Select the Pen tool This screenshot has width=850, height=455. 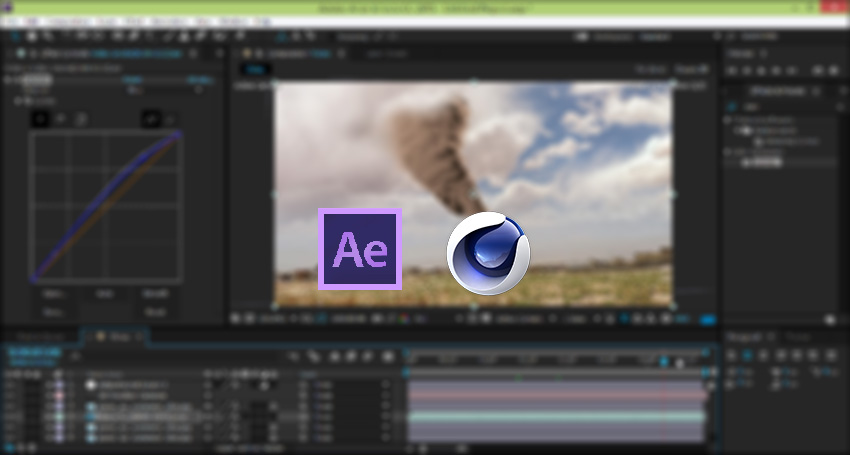point(133,36)
